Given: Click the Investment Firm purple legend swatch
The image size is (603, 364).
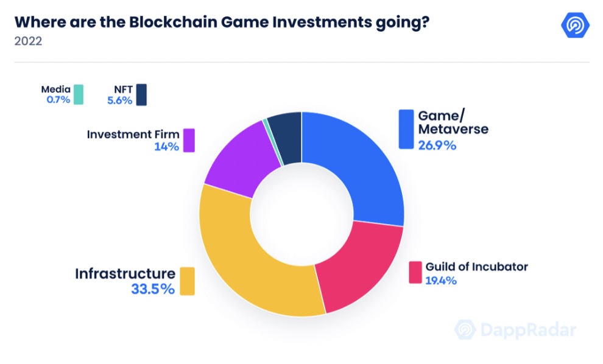Looking at the screenshot, I should click(x=189, y=140).
